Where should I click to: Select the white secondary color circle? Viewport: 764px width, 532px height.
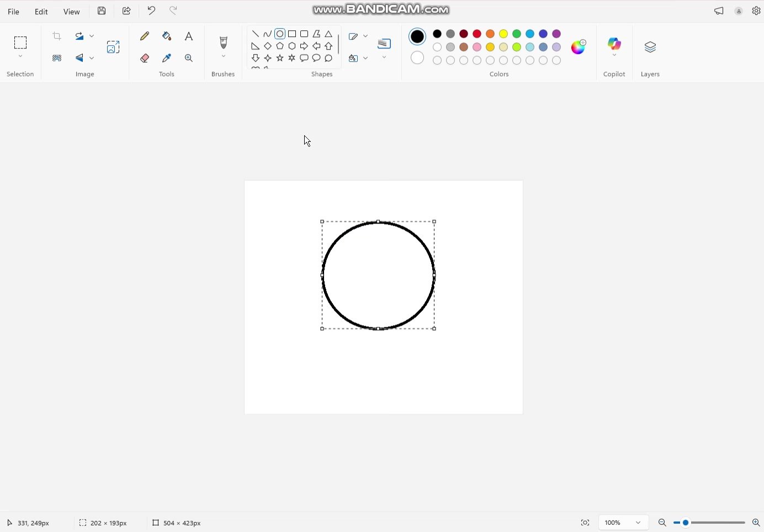[417, 58]
